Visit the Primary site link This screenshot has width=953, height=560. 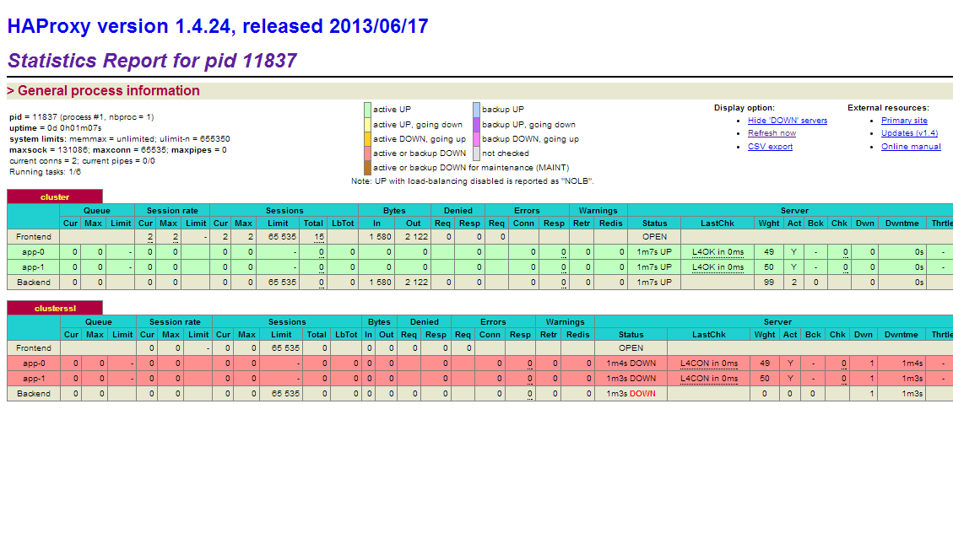(904, 121)
